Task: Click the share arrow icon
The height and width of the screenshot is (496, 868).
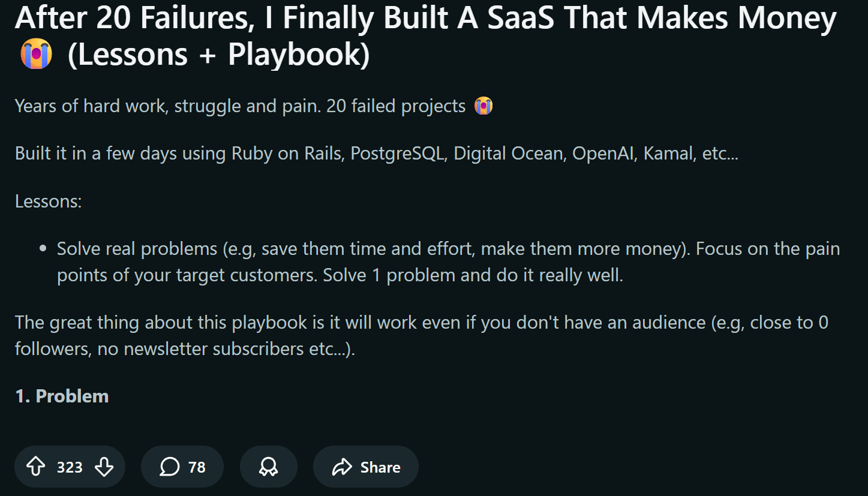Action: [x=342, y=467]
